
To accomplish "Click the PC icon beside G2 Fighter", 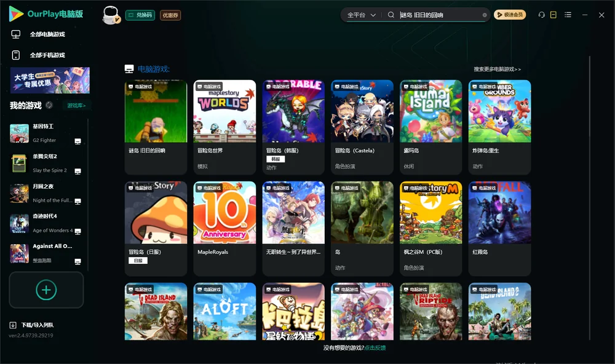I will 77,141.
